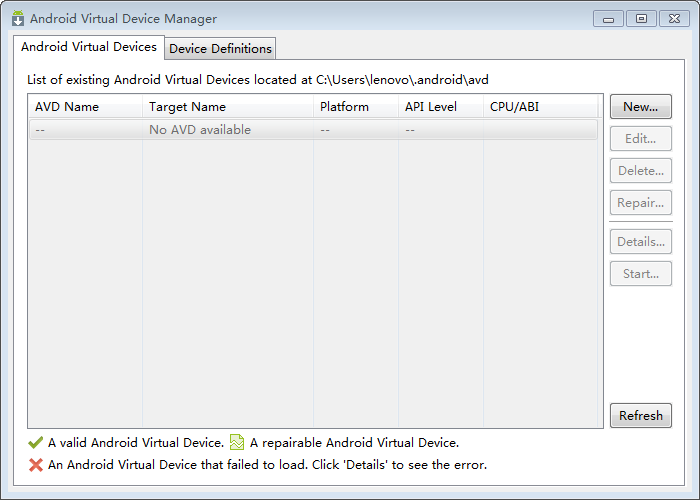Click the Delete... button
This screenshot has height=500, width=700.
[641, 171]
